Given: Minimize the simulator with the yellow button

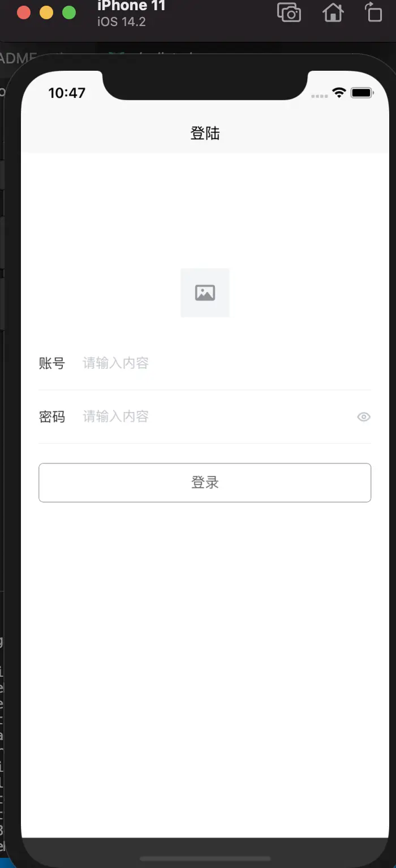Looking at the screenshot, I should tap(46, 12).
